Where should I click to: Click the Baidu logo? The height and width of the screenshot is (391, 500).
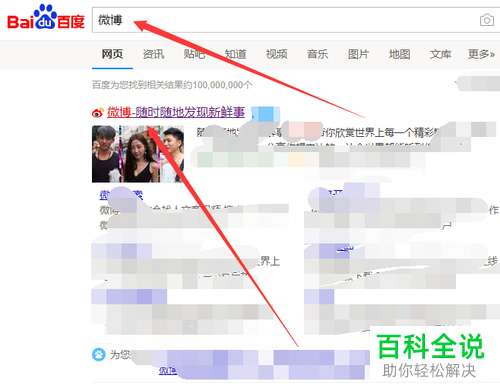46,17
